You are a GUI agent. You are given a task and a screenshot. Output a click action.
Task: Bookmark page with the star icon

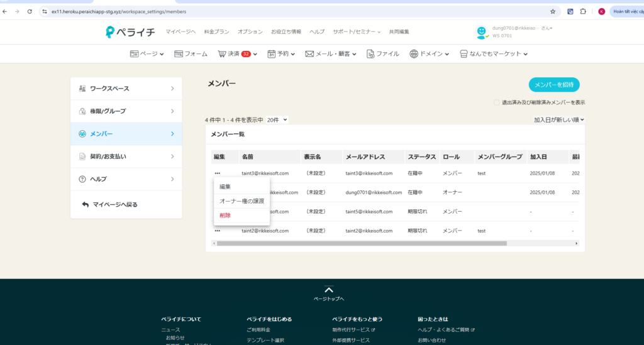(553, 11)
